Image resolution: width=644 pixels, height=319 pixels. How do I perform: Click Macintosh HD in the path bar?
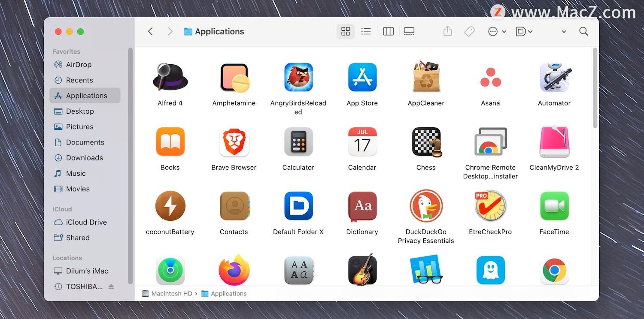click(x=167, y=294)
